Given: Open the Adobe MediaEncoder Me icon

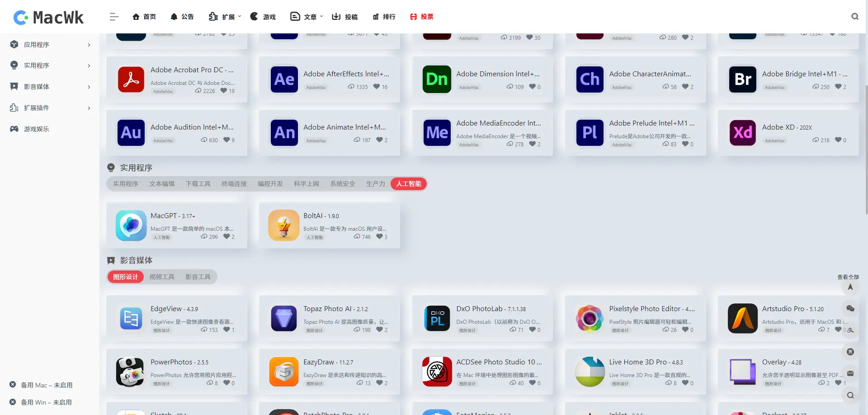Looking at the screenshot, I should 437,133.
